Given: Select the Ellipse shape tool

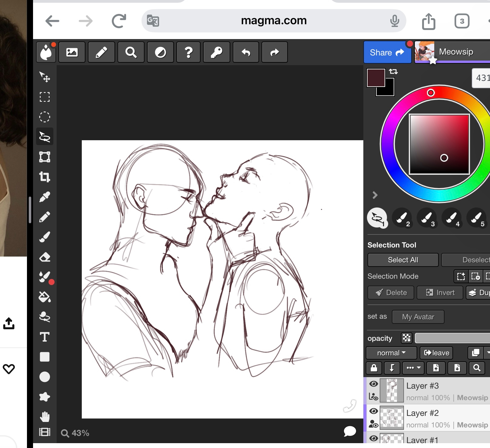Looking at the screenshot, I should point(45,377).
